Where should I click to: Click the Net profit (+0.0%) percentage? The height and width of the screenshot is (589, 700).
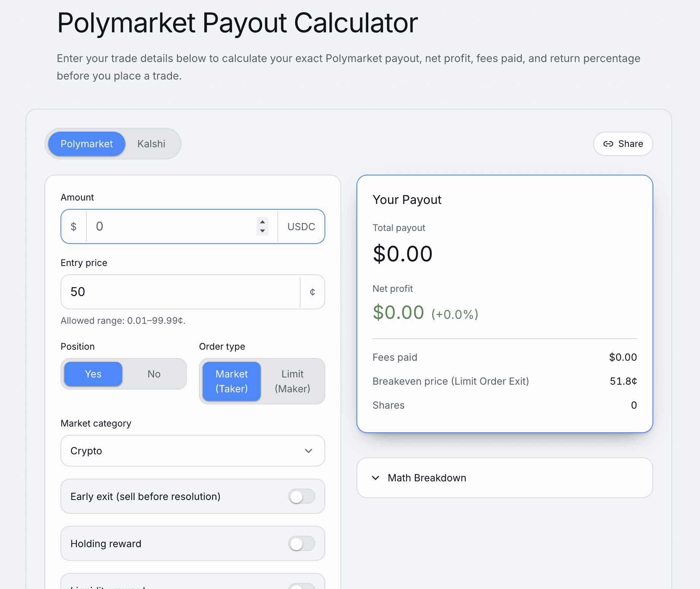pos(455,314)
